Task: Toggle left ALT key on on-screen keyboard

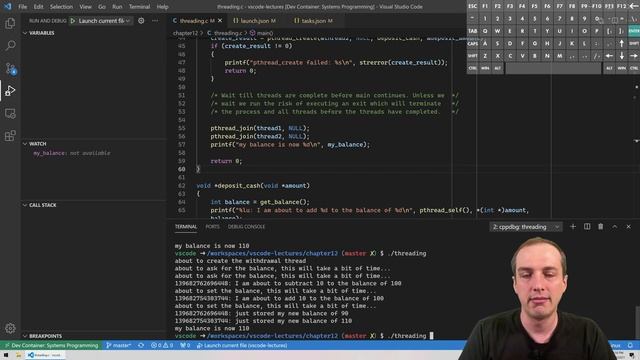Action: pyautogui.click(x=498, y=68)
